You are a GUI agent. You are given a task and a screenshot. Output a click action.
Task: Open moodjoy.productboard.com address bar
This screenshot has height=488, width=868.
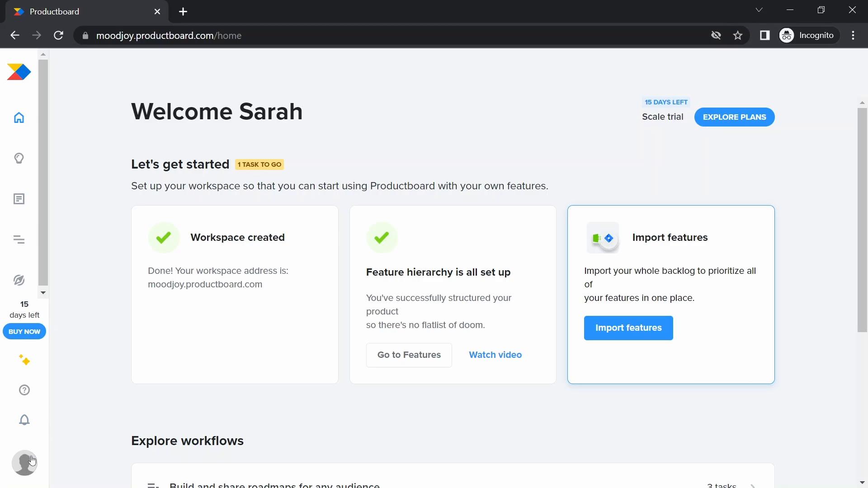[170, 36]
